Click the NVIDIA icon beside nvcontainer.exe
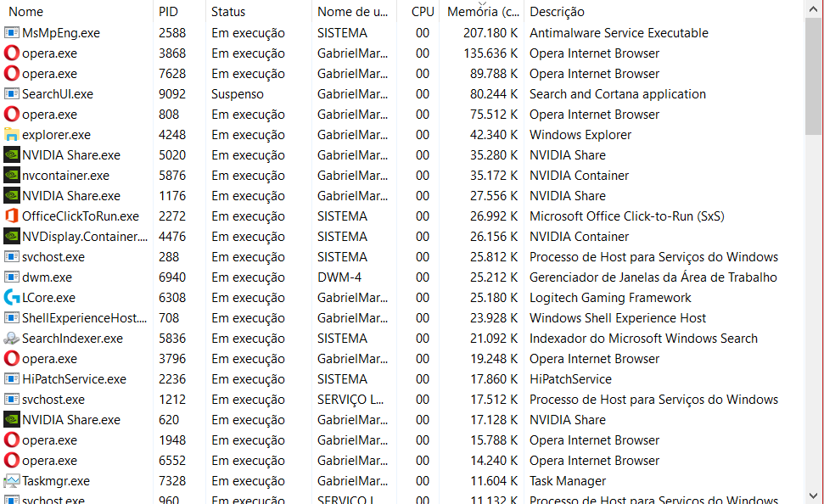Screen dimensions: 824x504 tap(12, 176)
